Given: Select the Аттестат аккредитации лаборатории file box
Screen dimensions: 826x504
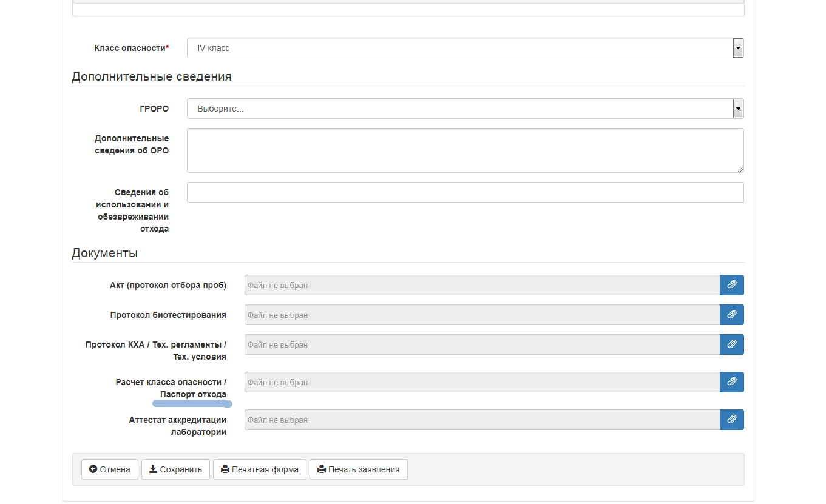Looking at the screenshot, I should [x=482, y=420].
